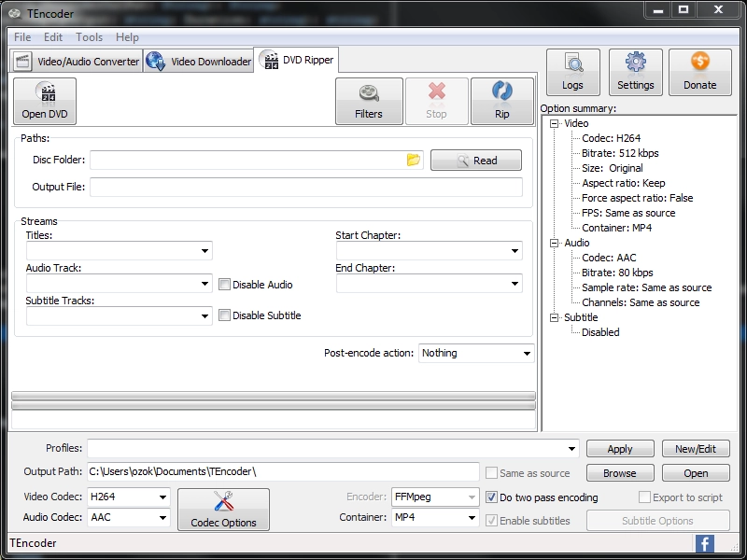Open the Edit menu
The height and width of the screenshot is (560, 747).
click(53, 37)
